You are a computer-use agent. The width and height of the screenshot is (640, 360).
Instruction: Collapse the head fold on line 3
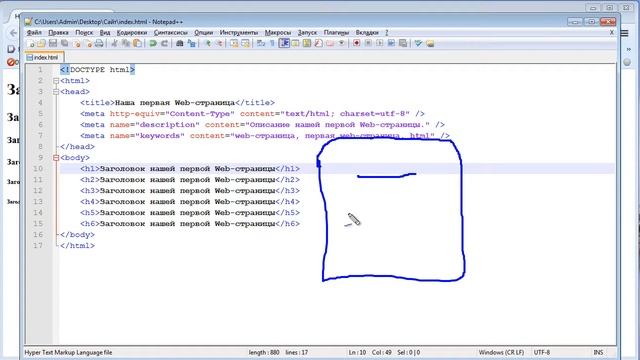(56, 92)
